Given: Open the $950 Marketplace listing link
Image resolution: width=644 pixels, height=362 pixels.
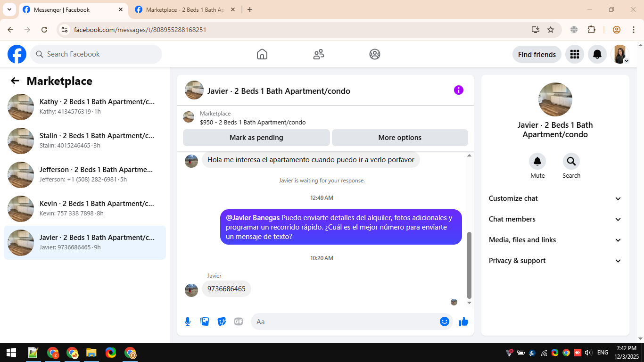Looking at the screenshot, I should click(x=253, y=123).
